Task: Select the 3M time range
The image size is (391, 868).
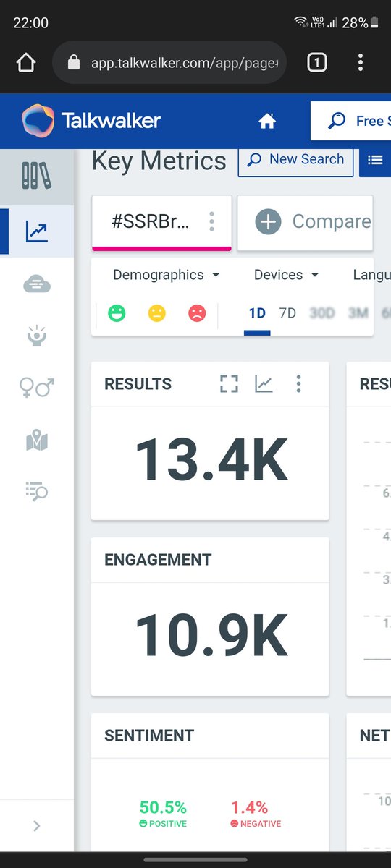Action: coord(358,313)
